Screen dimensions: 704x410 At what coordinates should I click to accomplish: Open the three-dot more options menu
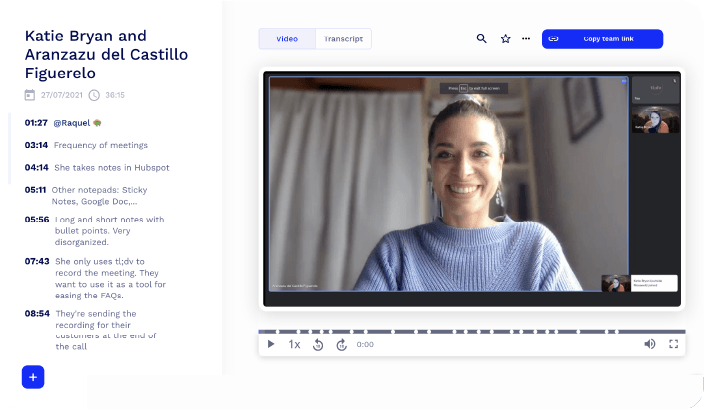pyautogui.click(x=526, y=39)
